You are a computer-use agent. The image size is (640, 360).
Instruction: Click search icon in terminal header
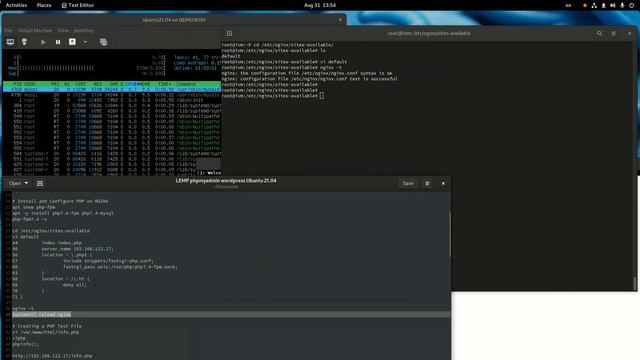coord(599,33)
